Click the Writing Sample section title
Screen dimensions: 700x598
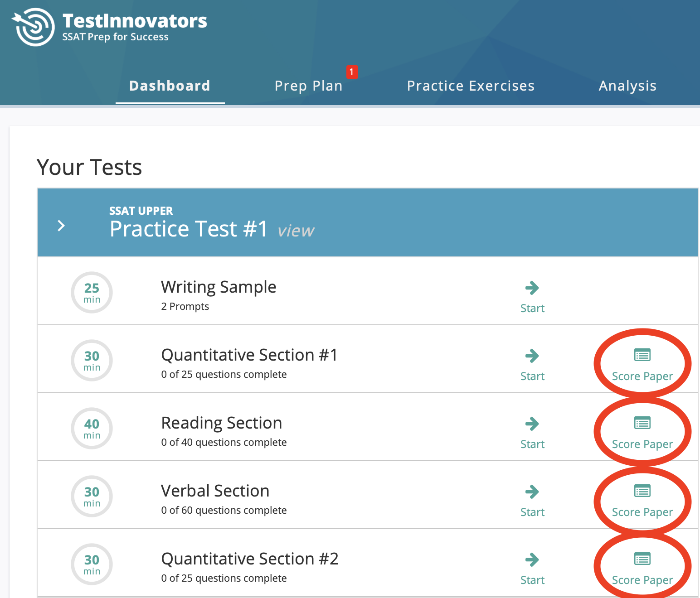click(219, 287)
